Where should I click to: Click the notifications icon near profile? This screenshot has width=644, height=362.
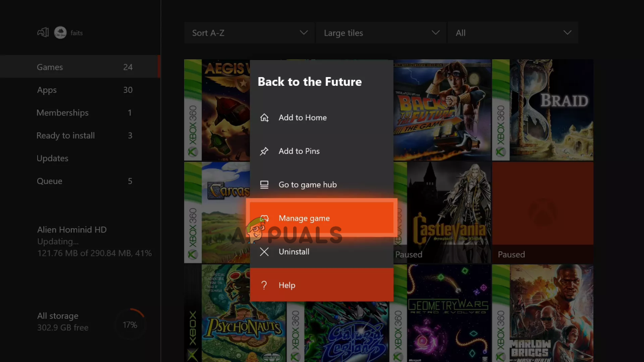(x=43, y=32)
